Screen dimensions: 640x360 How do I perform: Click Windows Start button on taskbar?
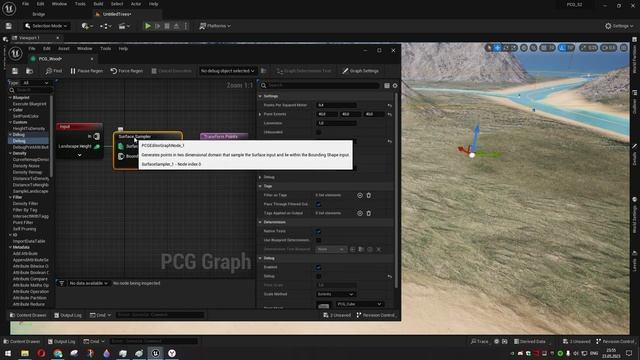(x=8, y=353)
